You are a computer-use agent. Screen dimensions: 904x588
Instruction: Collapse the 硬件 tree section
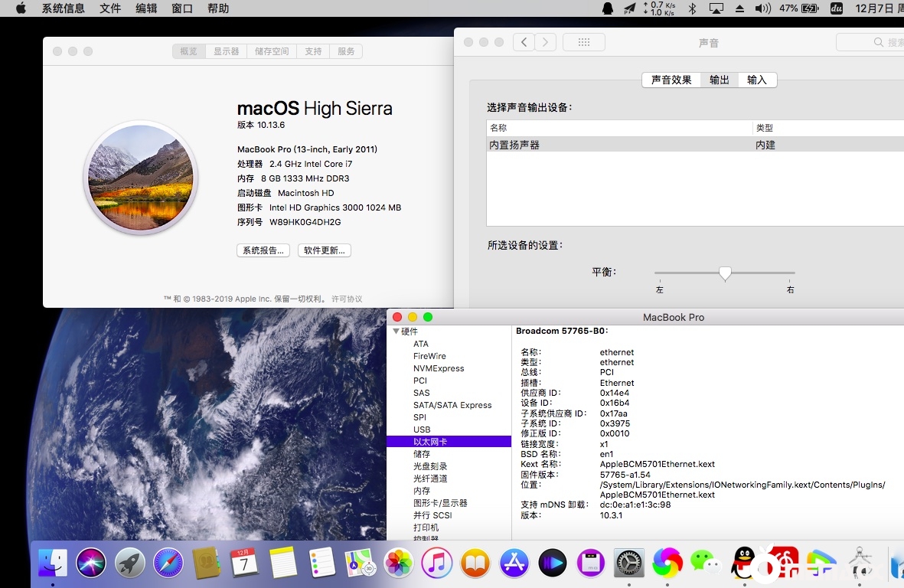[396, 332]
